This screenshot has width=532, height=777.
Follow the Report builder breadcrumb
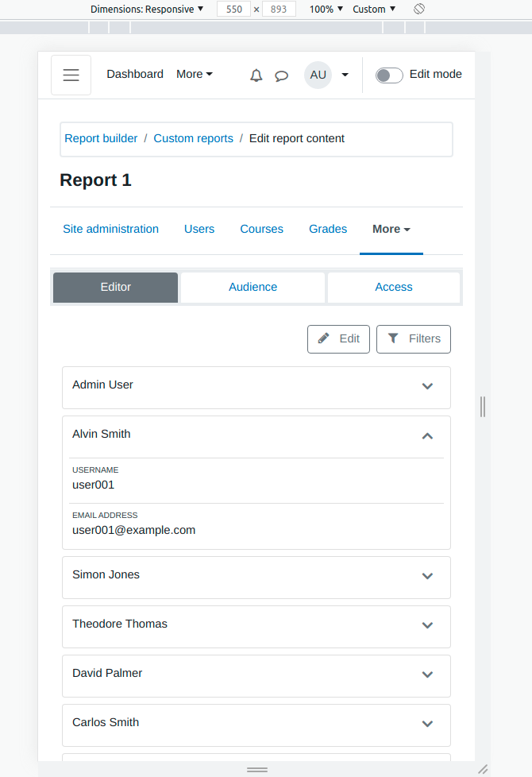click(101, 138)
